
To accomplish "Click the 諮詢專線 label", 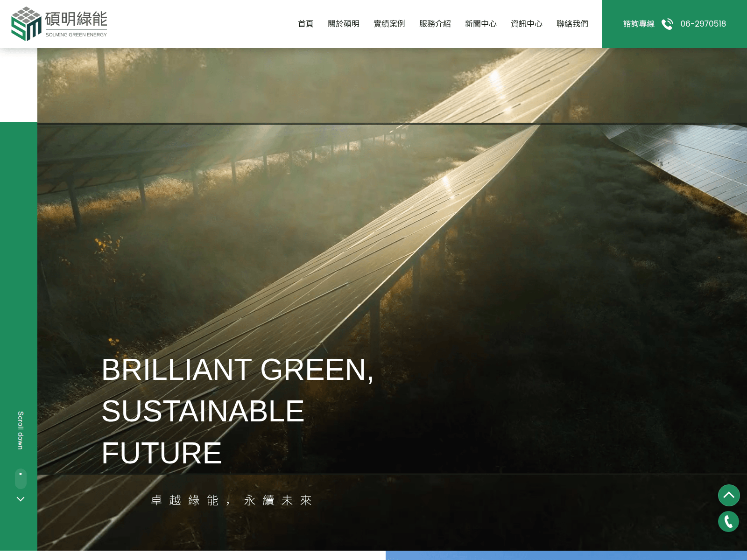I will [x=639, y=24].
